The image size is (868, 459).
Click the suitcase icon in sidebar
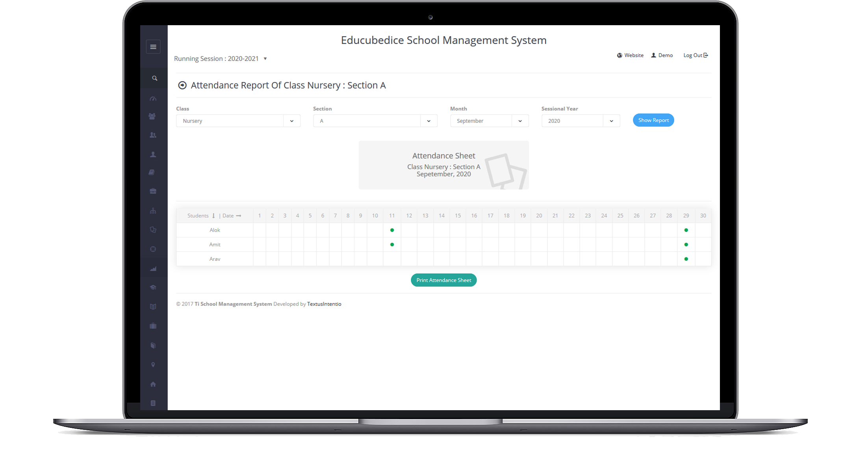click(153, 326)
